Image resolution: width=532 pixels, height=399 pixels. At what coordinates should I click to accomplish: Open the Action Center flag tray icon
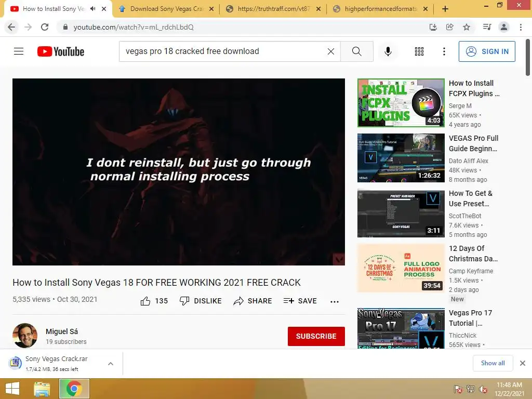coord(458,389)
